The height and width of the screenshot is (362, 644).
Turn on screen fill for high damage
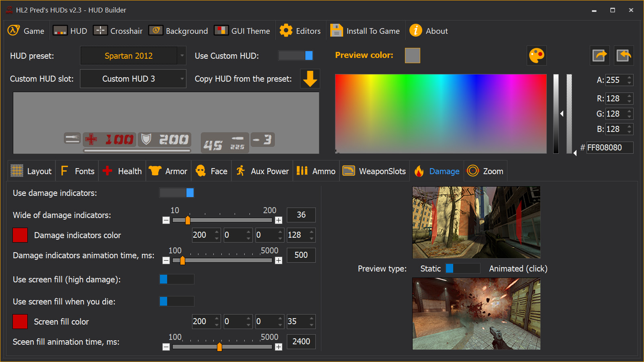(x=176, y=279)
